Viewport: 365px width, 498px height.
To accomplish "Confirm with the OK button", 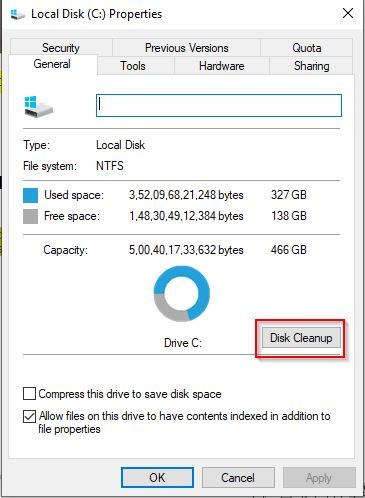I will [x=157, y=477].
